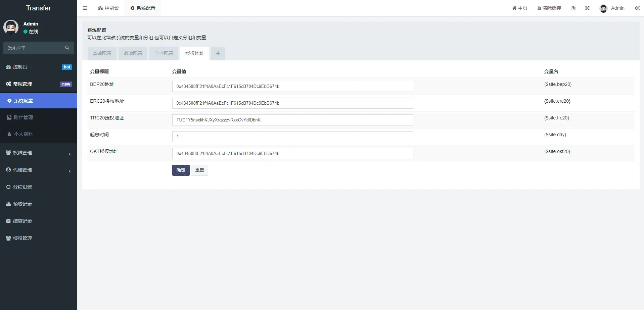Click the fullscreen expand icon
The image size is (644, 310).
coord(587,8)
